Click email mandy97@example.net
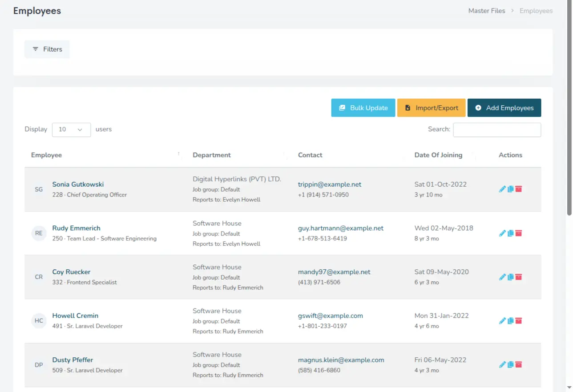This screenshot has height=392, width=573. tap(334, 272)
